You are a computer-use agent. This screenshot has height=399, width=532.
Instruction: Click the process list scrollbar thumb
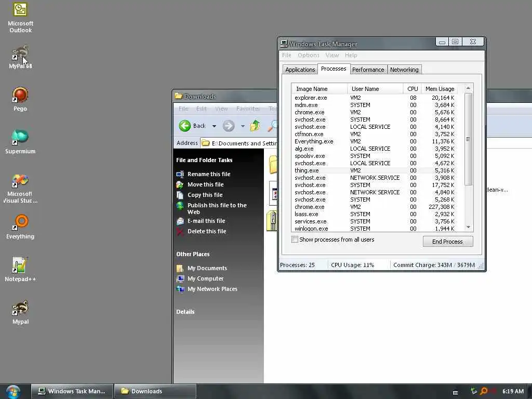pyautogui.click(x=468, y=139)
